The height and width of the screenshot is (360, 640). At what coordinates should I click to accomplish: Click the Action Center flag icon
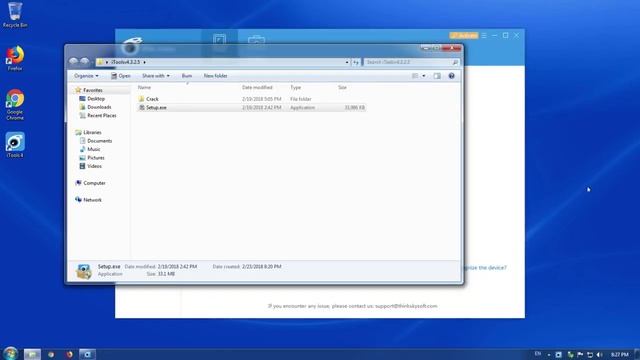click(580, 355)
